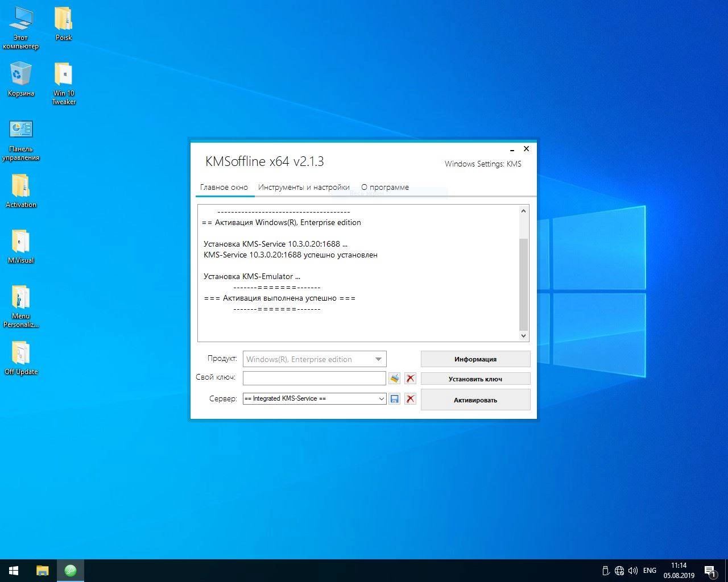Open File Explorer from the taskbar
Screen dimensions: 728x582
[x=43, y=571]
